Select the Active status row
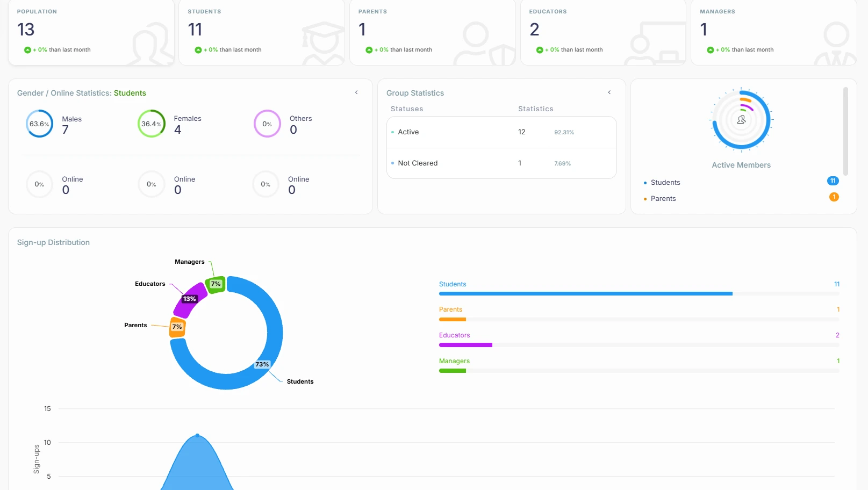Screen dimensions: 868x490 coord(501,132)
